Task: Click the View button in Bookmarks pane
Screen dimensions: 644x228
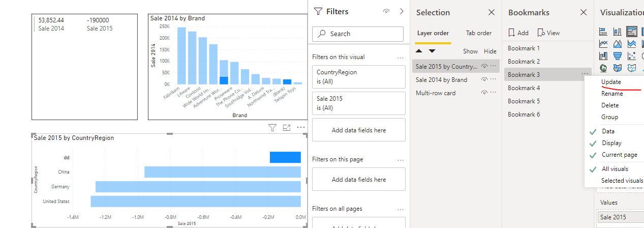Action: (x=548, y=33)
